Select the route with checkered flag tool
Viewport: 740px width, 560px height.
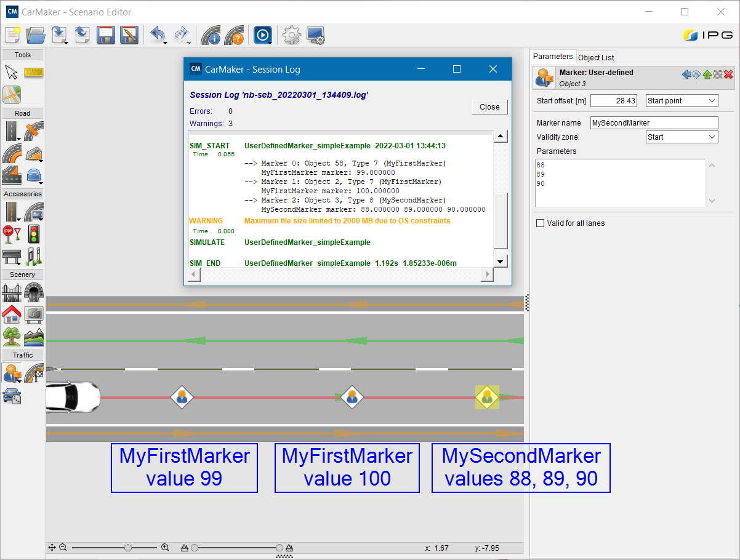(34, 373)
